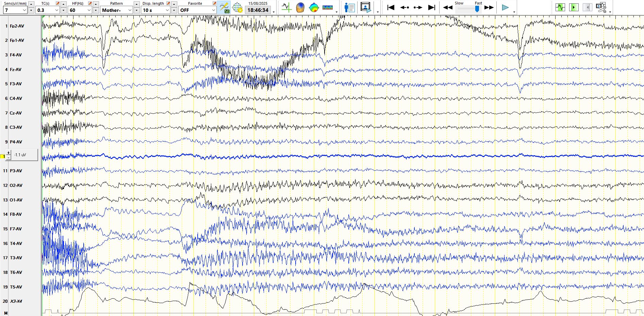Select the Fp1-AV channel label
This screenshot has width=644, height=316.
point(17,40)
